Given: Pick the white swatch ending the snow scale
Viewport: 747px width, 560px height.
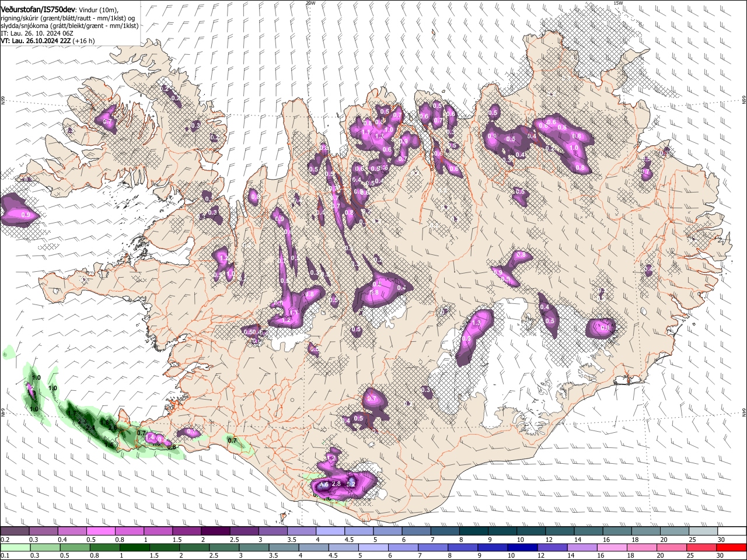Looking at the screenshot, I should (732, 531).
